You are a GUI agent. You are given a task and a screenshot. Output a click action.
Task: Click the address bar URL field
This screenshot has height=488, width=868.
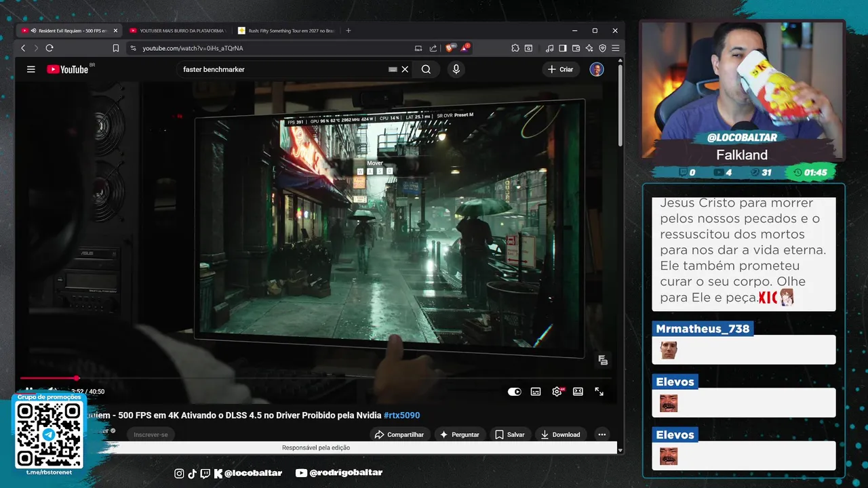[271, 48]
